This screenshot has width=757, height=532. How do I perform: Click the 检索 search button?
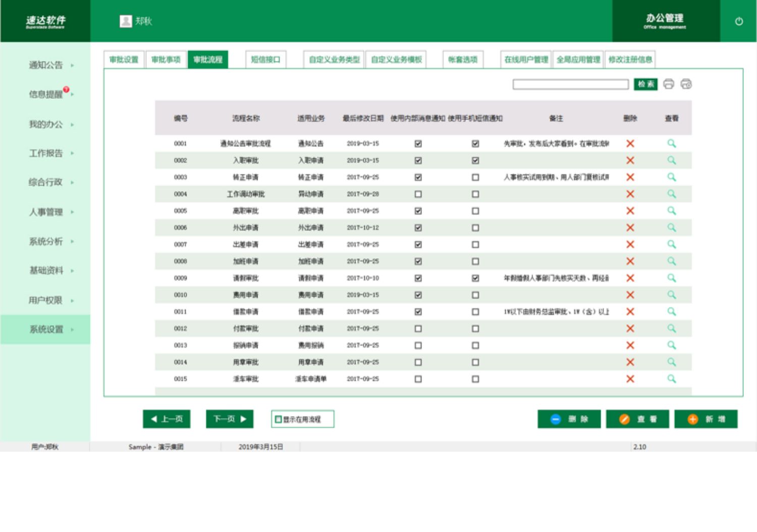pos(646,84)
